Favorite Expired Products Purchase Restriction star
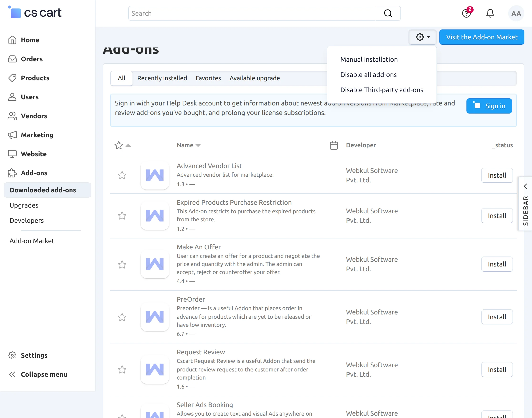This screenshot has width=532, height=418. click(x=122, y=216)
